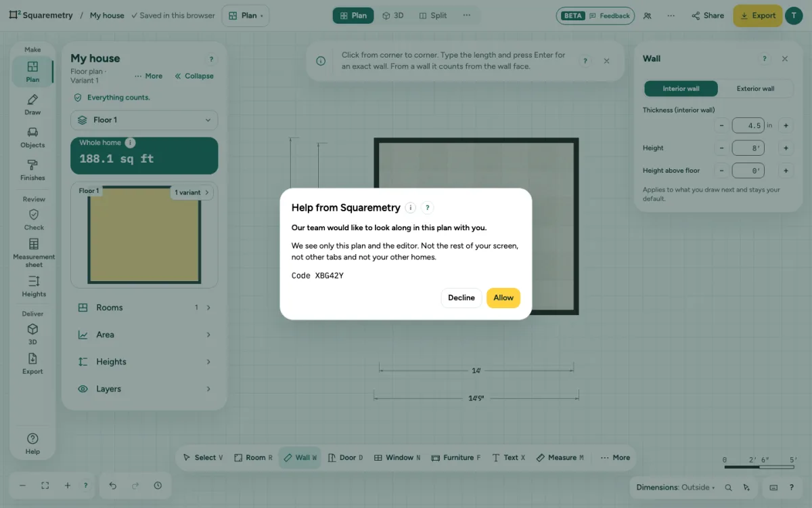Open the Check review in the sidebar

(34, 219)
